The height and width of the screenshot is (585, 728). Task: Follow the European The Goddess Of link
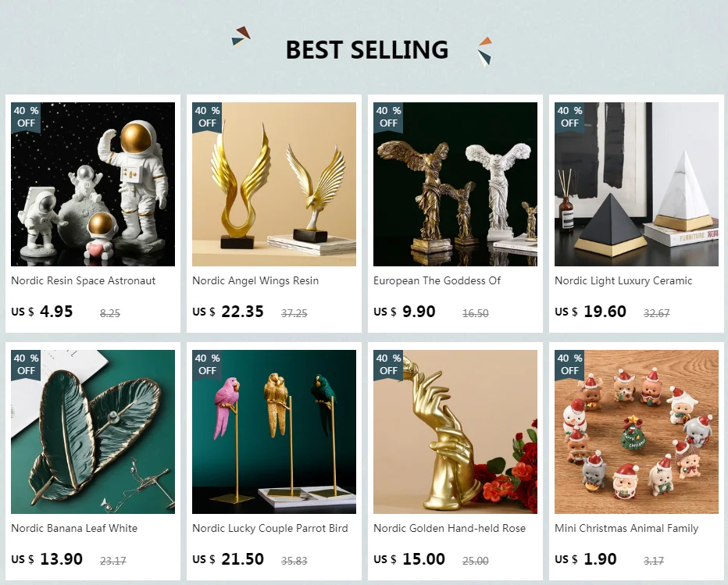[437, 281]
